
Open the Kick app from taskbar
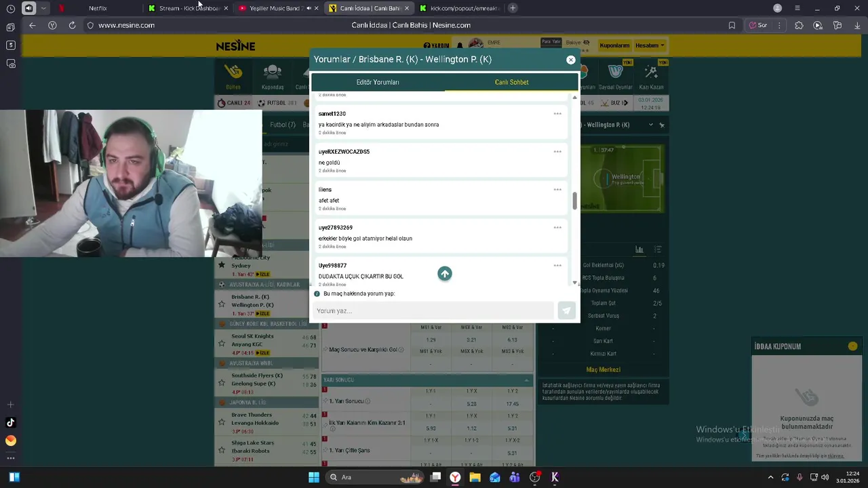[554, 477]
